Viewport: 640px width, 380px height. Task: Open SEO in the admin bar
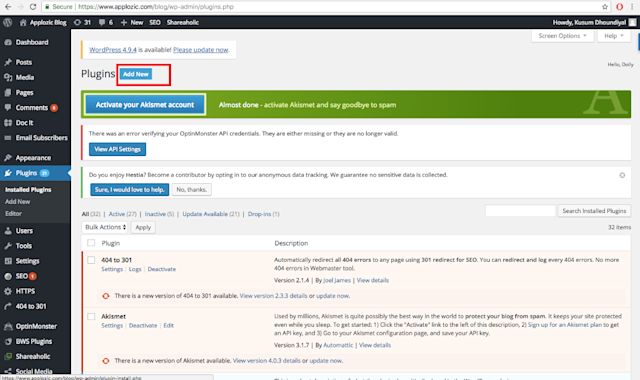tap(155, 22)
